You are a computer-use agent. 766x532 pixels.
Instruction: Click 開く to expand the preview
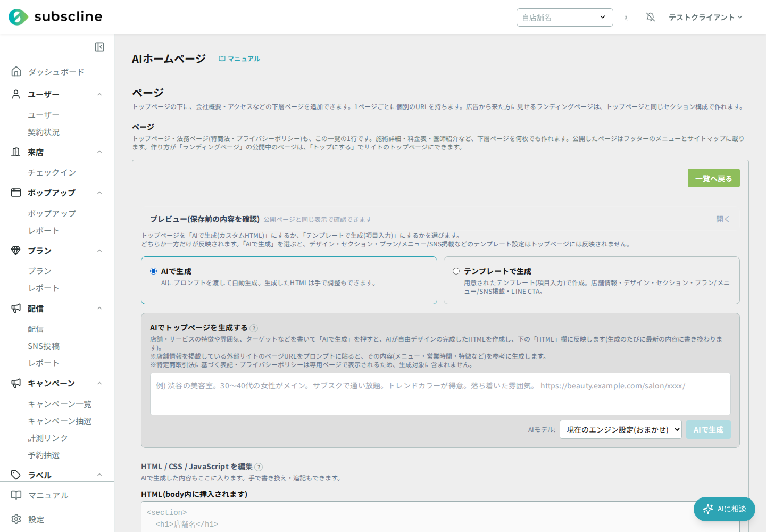coord(723,219)
